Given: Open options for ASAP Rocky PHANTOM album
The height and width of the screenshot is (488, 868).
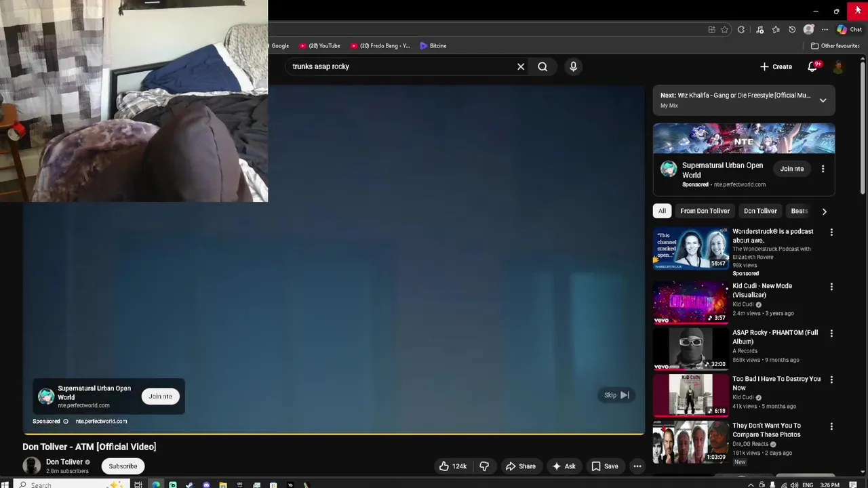Looking at the screenshot, I should (831, 333).
